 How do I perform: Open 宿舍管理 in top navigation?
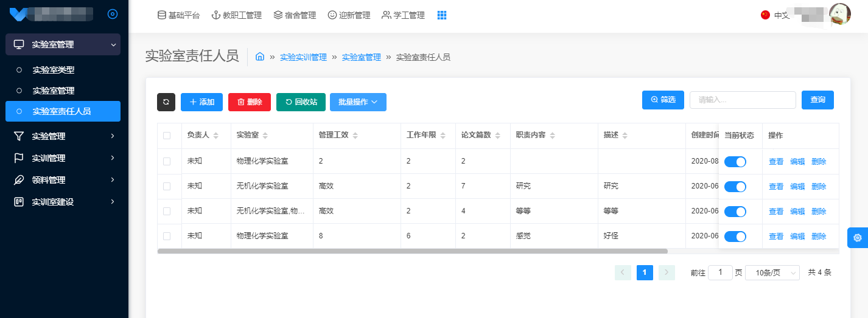[x=295, y=15]
